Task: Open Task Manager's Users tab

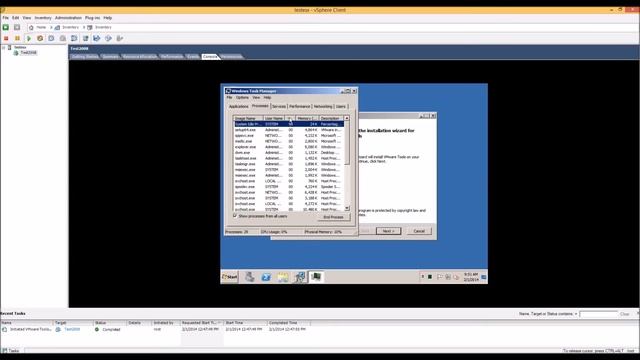Action: (341, 107)
